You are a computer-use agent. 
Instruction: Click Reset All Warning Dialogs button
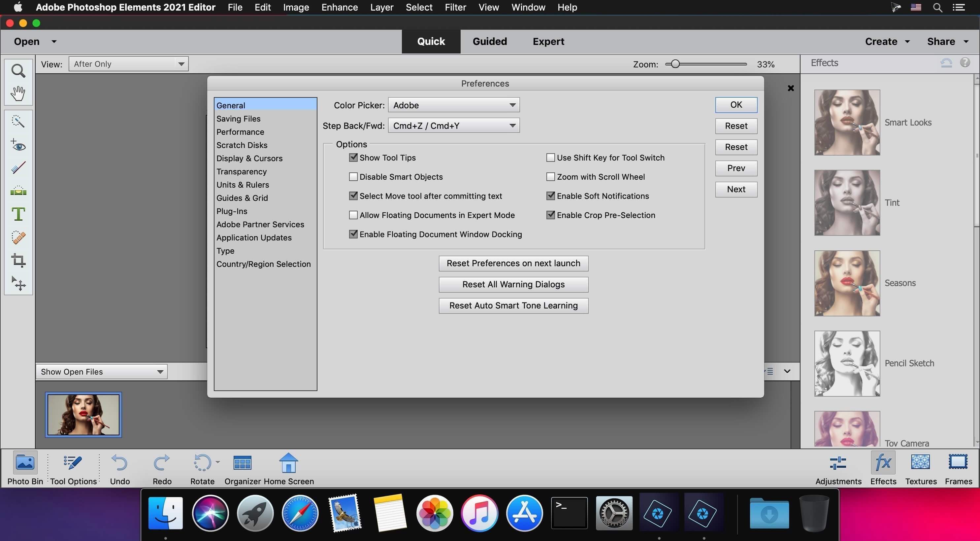[x=513, y=284]
